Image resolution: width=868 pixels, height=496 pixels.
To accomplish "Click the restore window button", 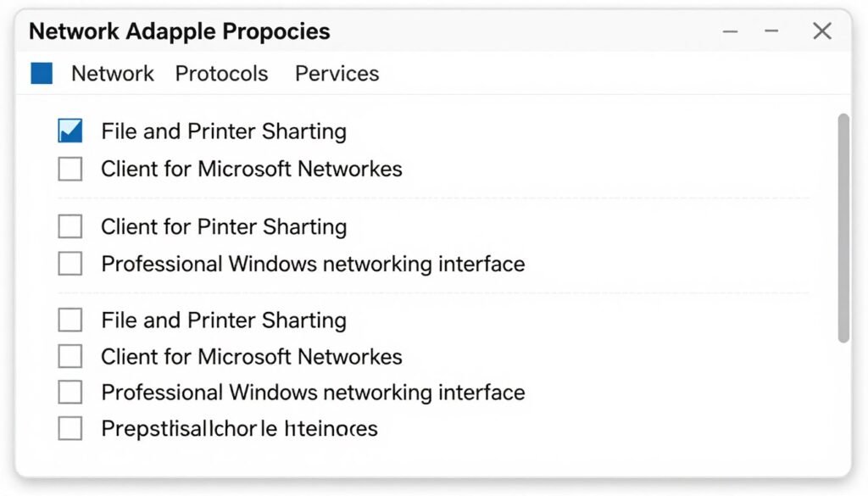I will 771,31.
